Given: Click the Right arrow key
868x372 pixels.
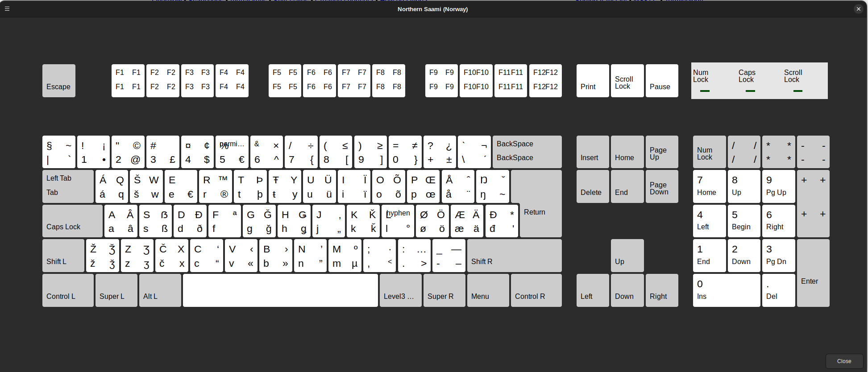Looking at the screenshot, I should (662, 290).
